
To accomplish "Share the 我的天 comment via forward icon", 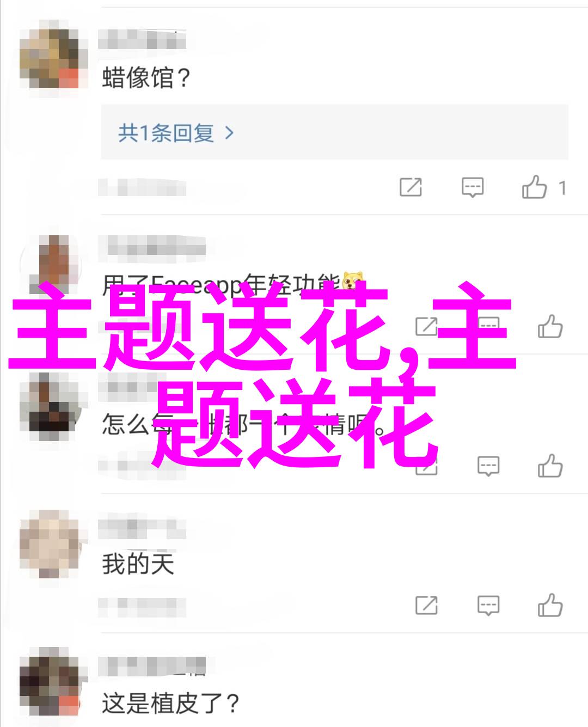I will coord(426,605).
